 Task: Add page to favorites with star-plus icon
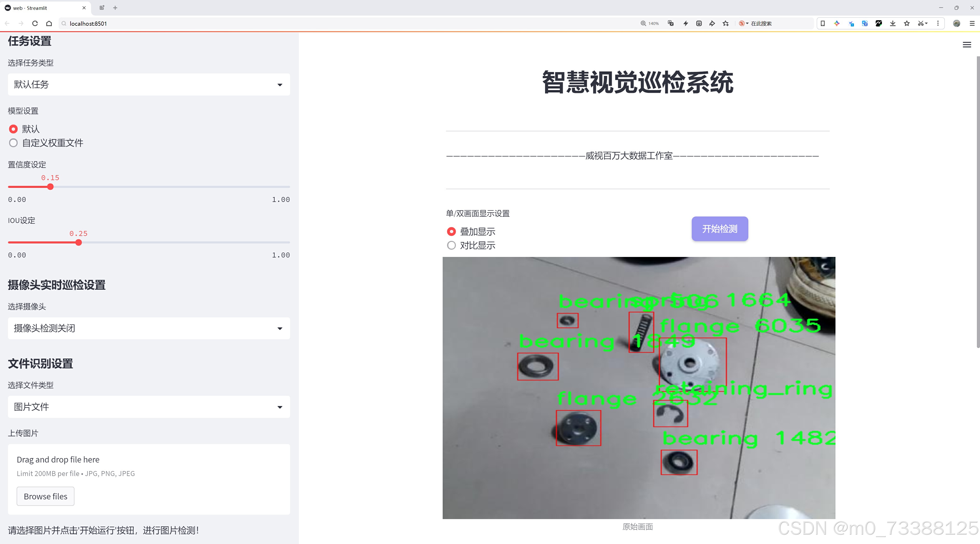(726, 23)
